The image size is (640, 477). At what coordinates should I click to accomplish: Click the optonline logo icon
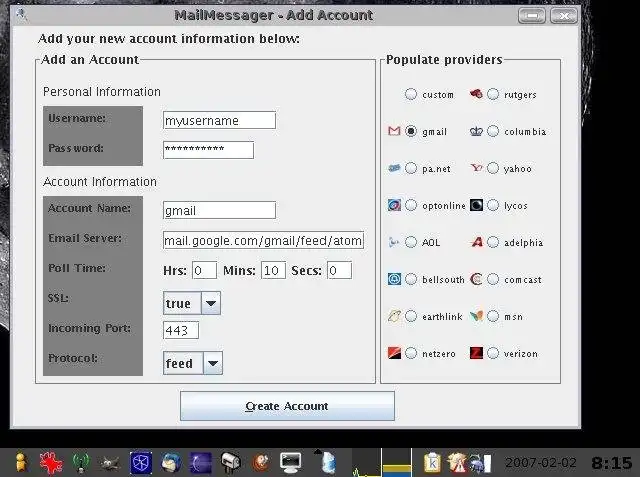394,205
